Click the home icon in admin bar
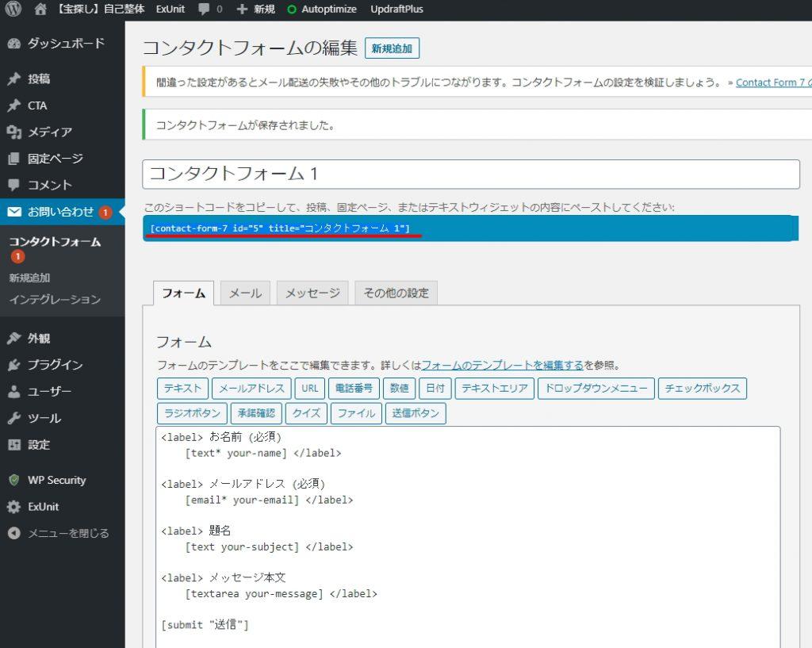 (x=40, y=9)
